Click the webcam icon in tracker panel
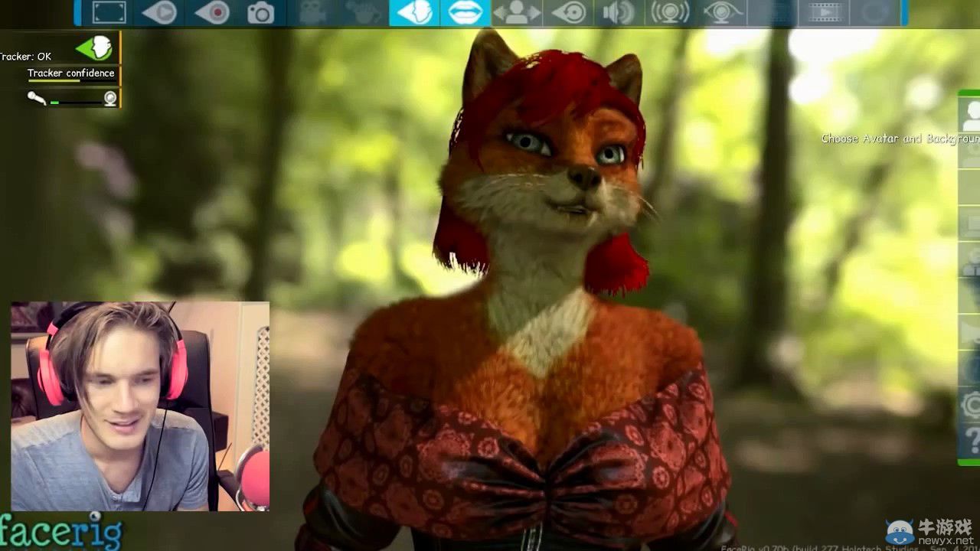Image resolution: width=980 pixels, height=551 pixels. [110, 98]
